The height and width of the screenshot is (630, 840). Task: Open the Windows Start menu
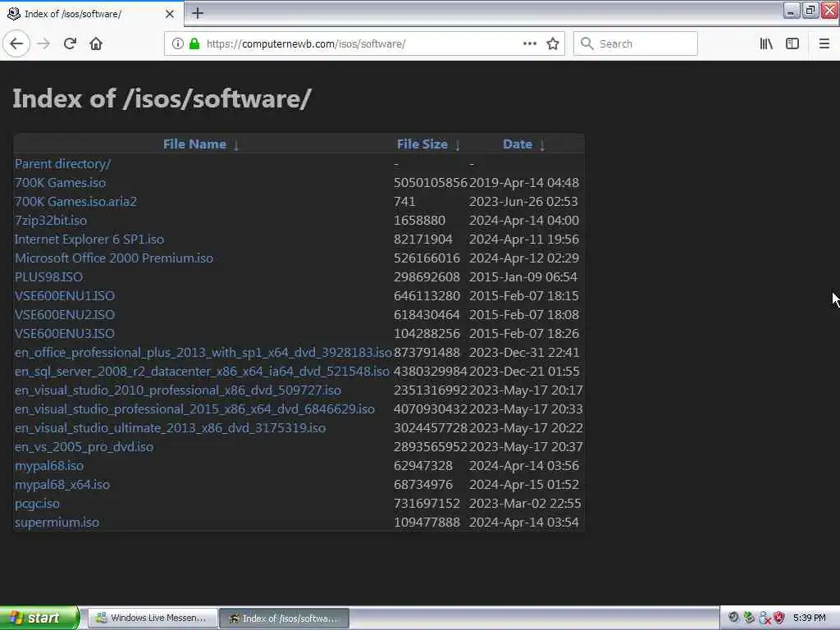[39, 618]
